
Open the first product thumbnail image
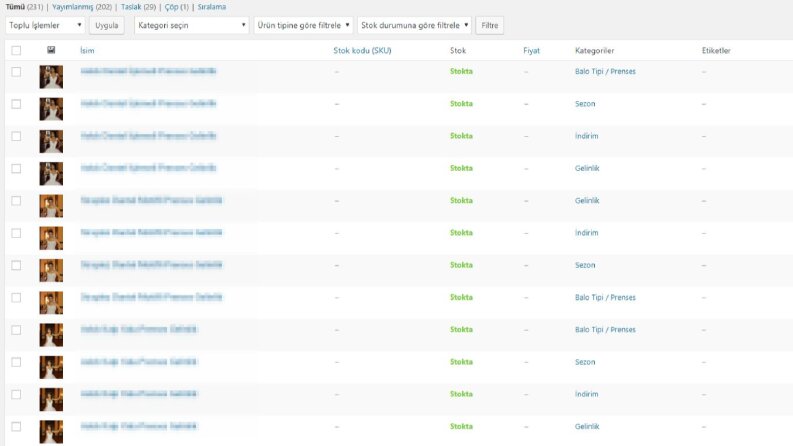(x=51, y=77)
